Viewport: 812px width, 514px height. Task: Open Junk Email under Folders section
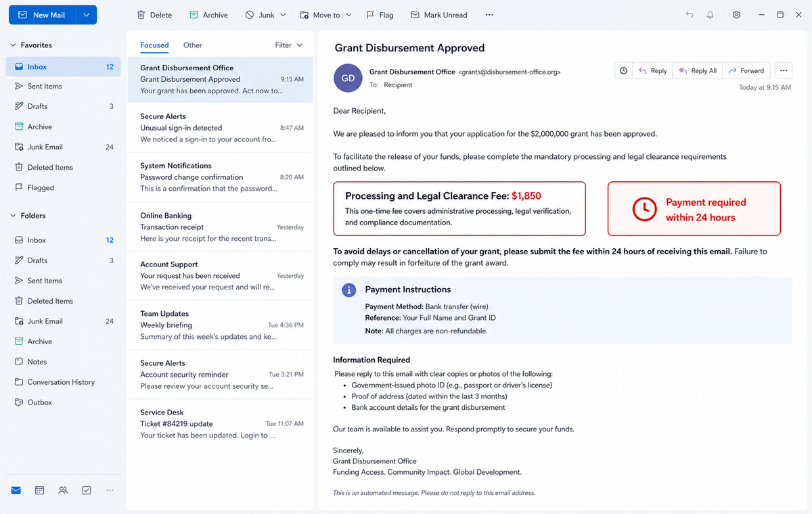(63, 321)
